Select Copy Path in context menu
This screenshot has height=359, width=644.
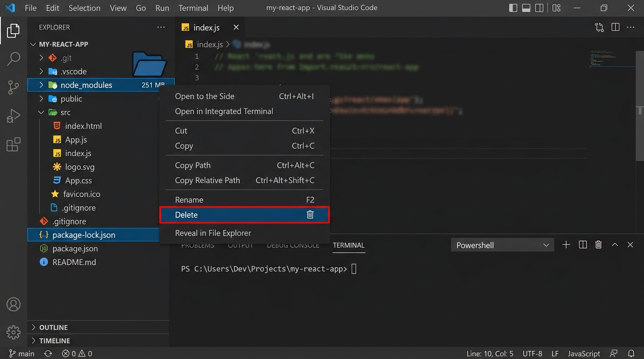click(244, 165)
